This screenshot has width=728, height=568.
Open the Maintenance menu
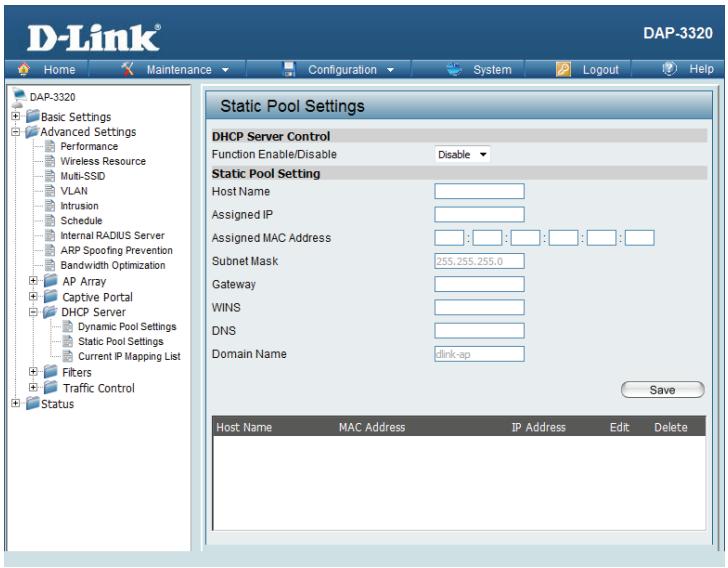pos(179,70)
